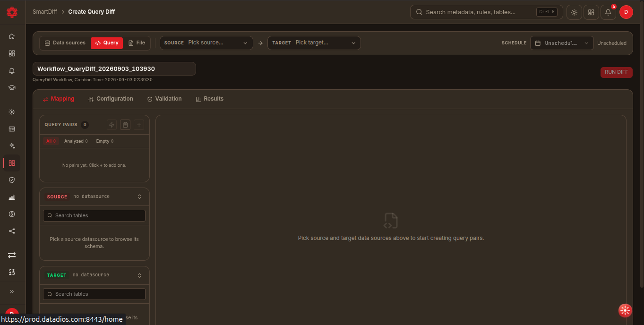This screenshot has height=325, width=644.
Task: Open the bar chart icon in sidebar
Action: point(12,197)
